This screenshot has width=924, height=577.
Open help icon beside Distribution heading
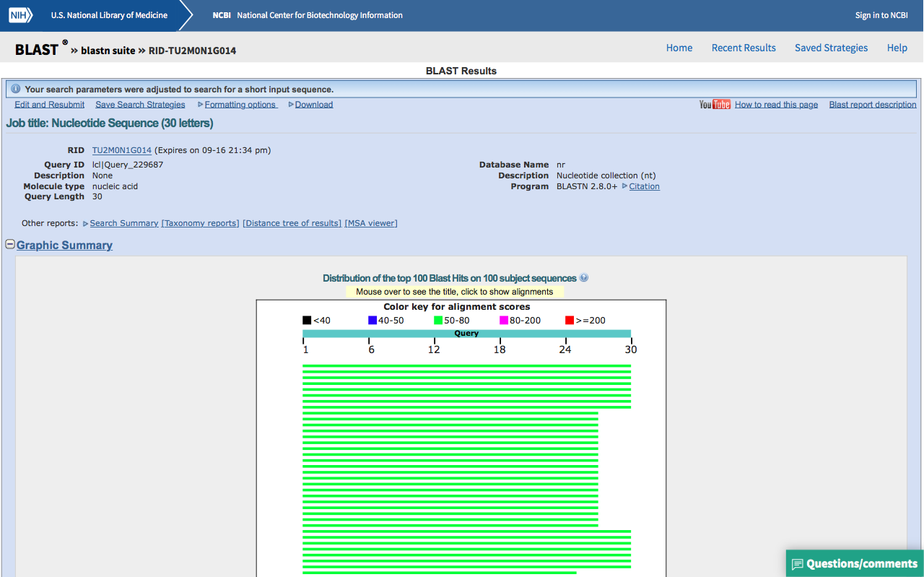(x=584, y=278)
